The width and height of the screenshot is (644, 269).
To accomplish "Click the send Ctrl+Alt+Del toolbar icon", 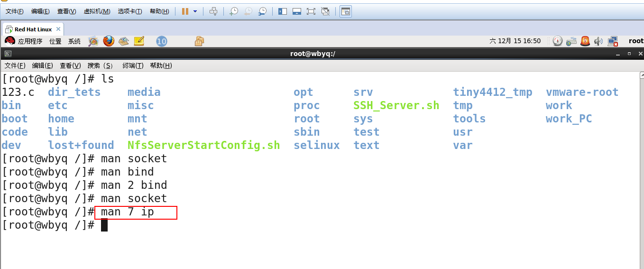I will [x=213, y=11].
